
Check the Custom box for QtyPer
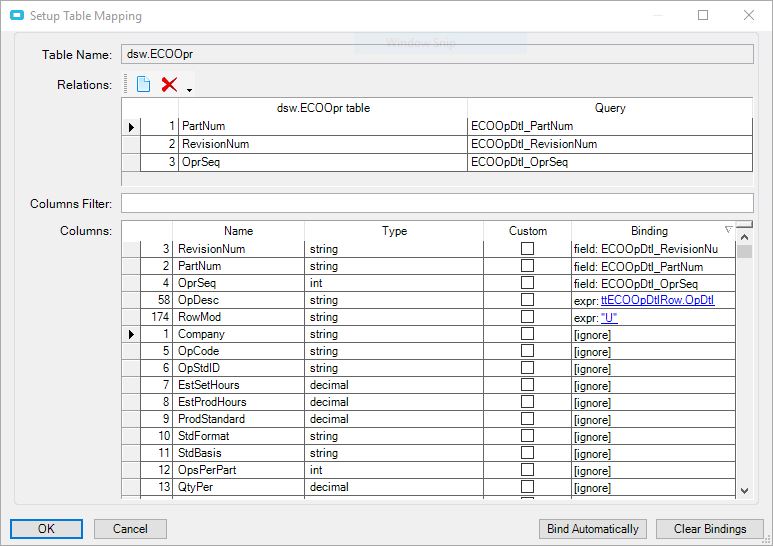tap(527, 487)
